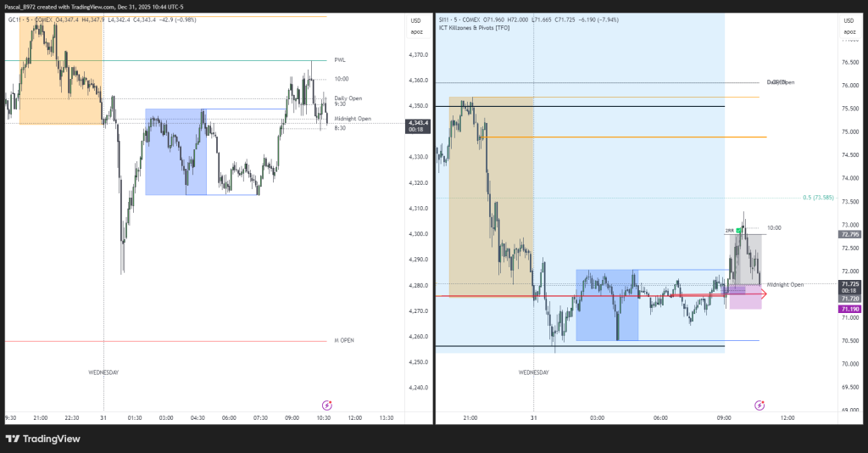Select the blue shaded rectangle on gold chart
The image size is (868, 453).
pos(175,153)
